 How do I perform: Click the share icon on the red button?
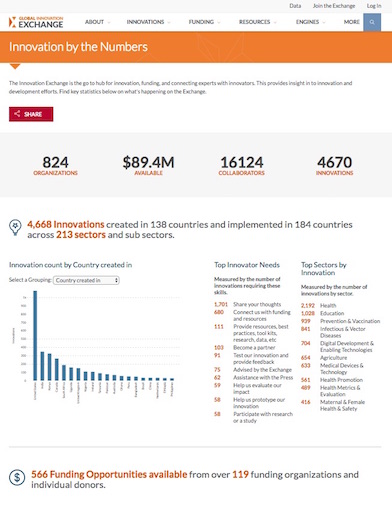tap(17, 114)
